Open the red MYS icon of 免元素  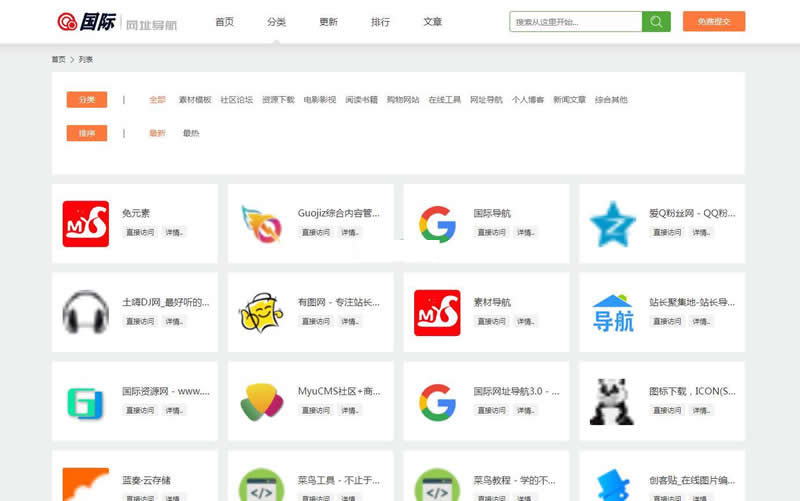coord(86,223)
